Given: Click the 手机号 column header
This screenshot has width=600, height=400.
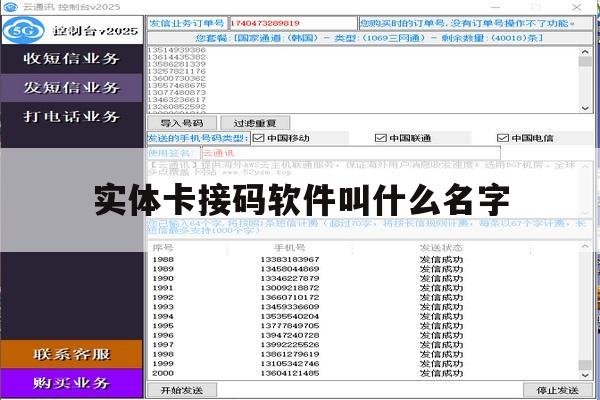Looking at the screenshot, I should (x=290, y=248).
